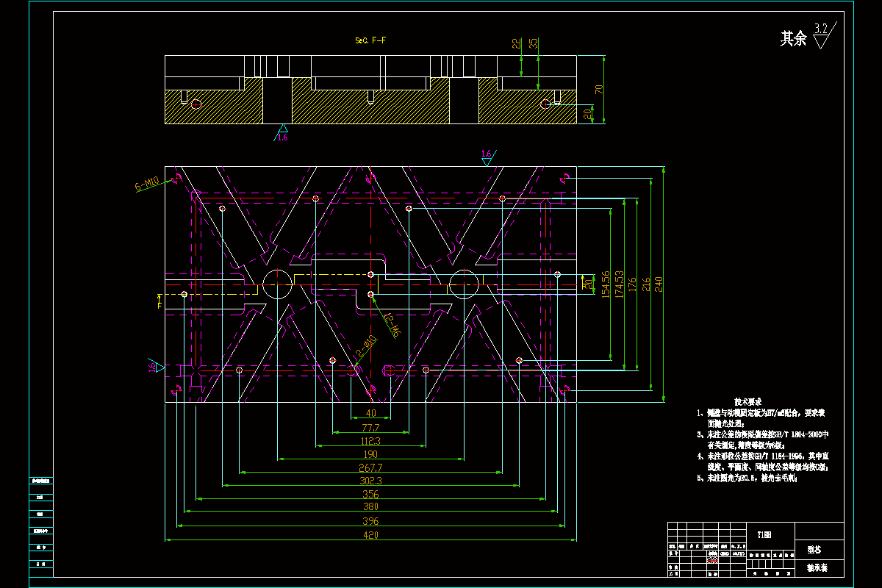This screenshot has width=882, height=588.
Task: Click the "12-M6" thread callout
Action: [391, 326]
